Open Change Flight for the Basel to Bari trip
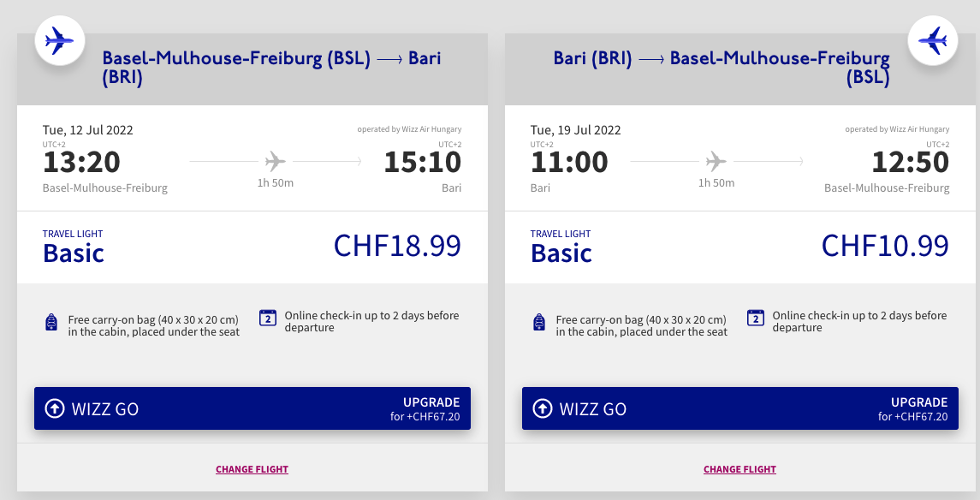Screen dimensions: 980x500 (252, 469)
